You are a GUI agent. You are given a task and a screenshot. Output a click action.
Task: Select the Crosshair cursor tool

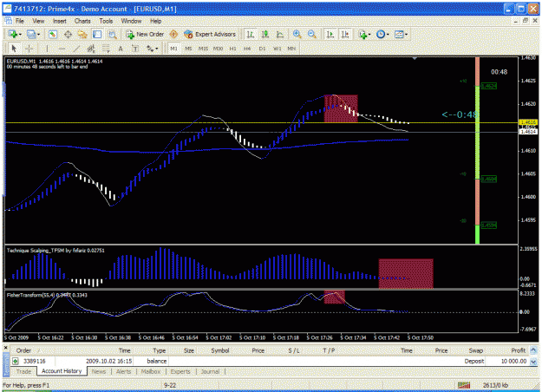click(29, 49)
